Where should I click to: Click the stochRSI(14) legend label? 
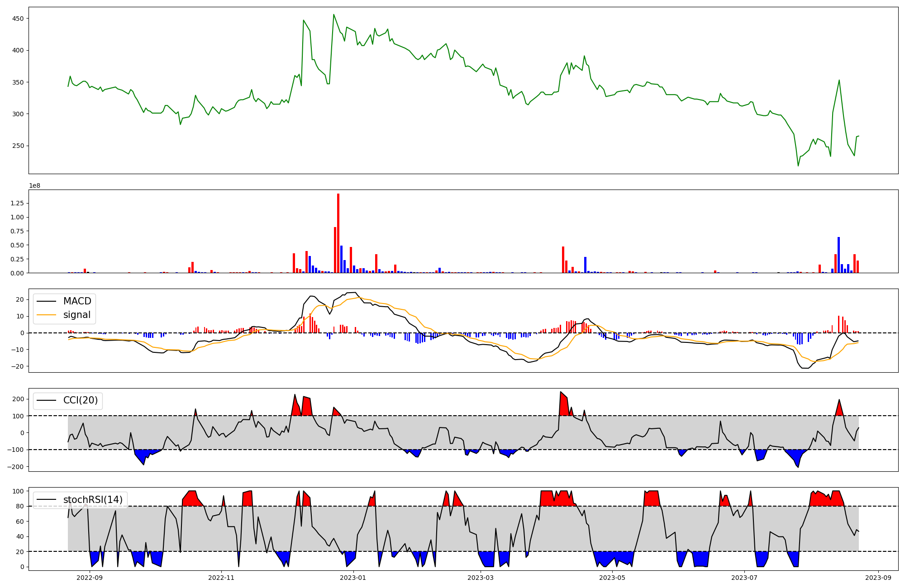tap(93, 500)
